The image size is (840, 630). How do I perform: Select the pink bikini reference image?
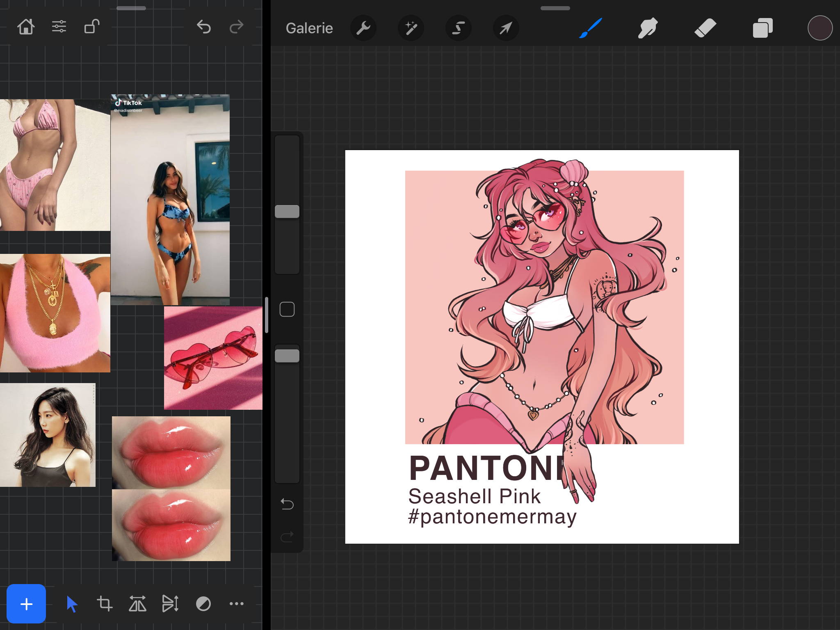click(55, 165)
